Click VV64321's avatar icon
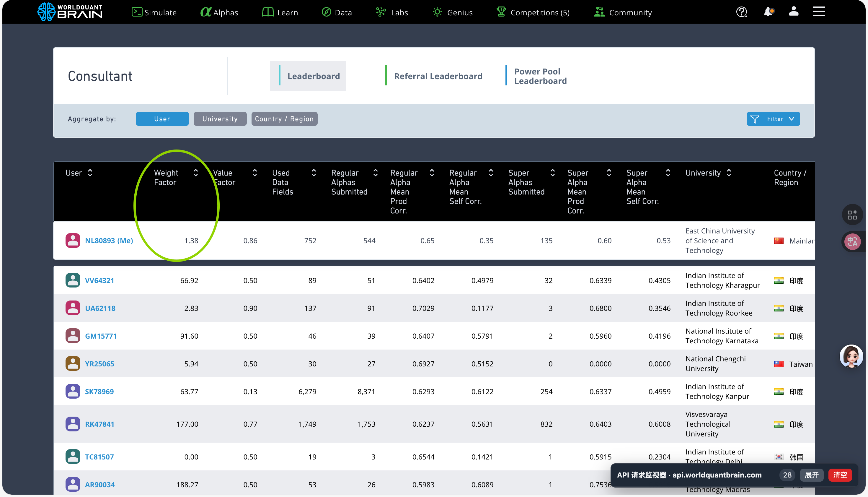The image size is (868, 497). 73,280
